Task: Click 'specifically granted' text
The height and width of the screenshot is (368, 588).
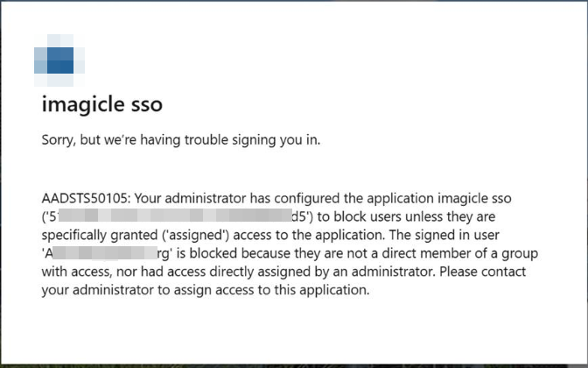Action: tap(100, 235)
